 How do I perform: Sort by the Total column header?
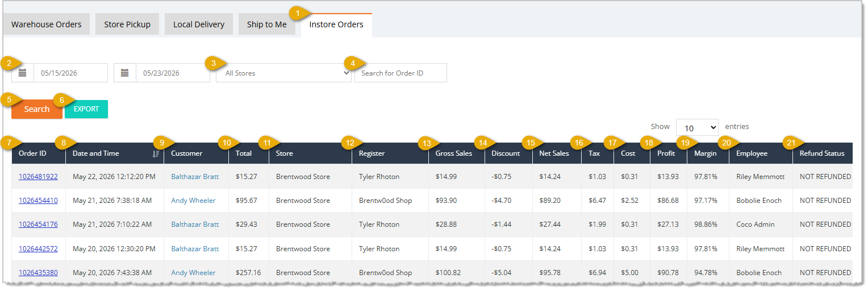click(x=249, y=153)
